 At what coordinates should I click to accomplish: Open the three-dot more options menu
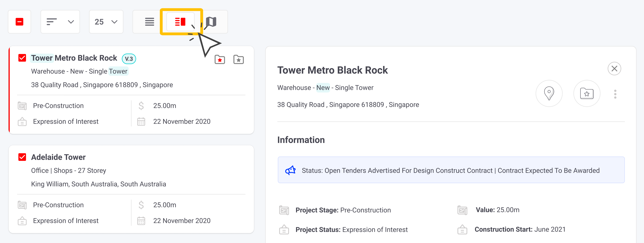[x=615, y=94]
